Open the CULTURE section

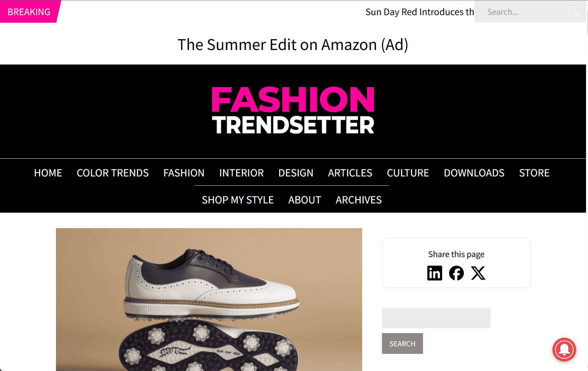click(x=408, y=173)
